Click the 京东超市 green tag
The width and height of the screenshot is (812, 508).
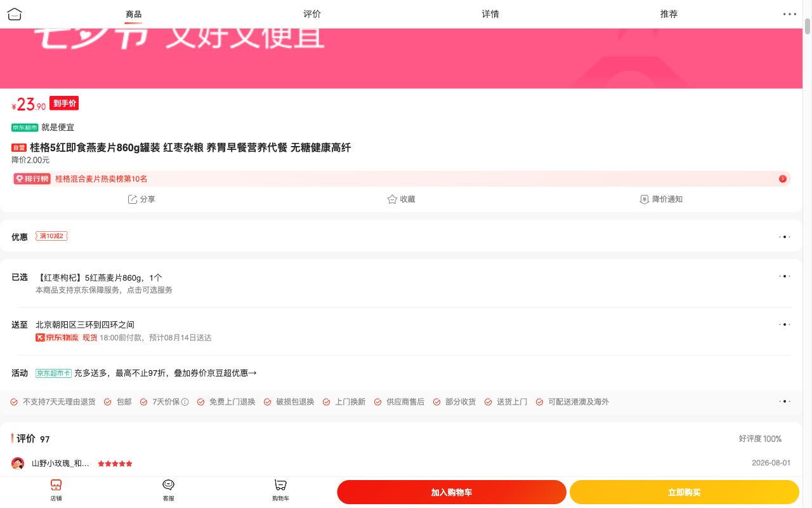point(25,128)
